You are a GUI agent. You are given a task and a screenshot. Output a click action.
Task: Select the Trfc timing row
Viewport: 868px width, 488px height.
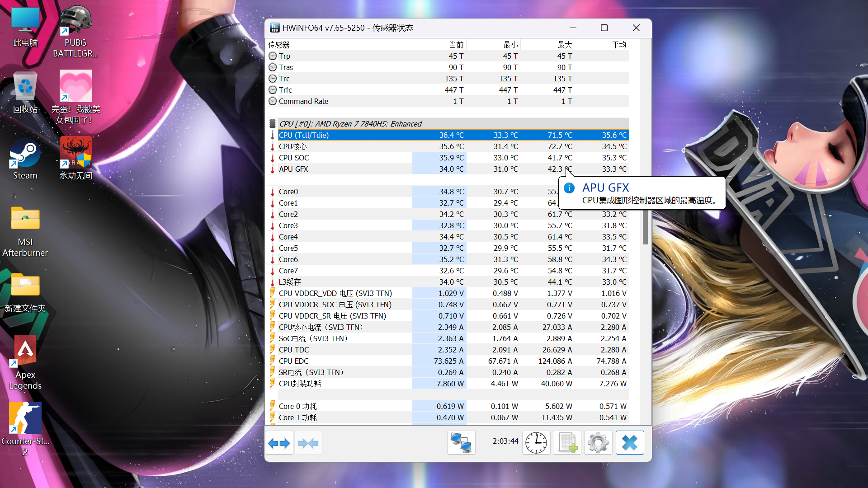coord(448,90)
